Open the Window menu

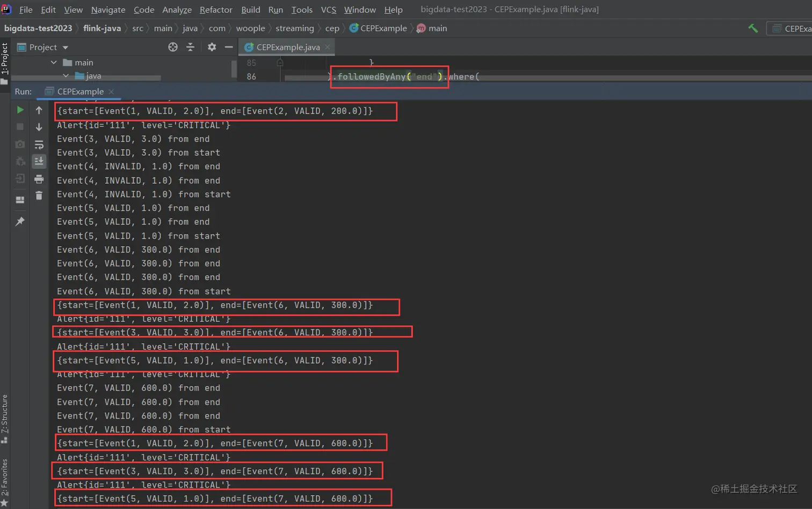click(x=360, y=10)
